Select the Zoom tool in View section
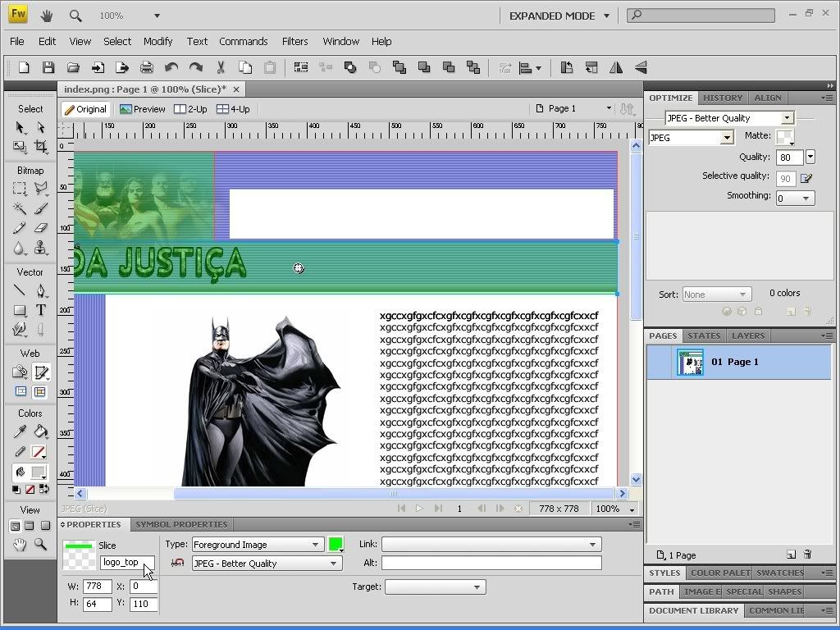Screen dimensions: 840x630 (41, 545)
